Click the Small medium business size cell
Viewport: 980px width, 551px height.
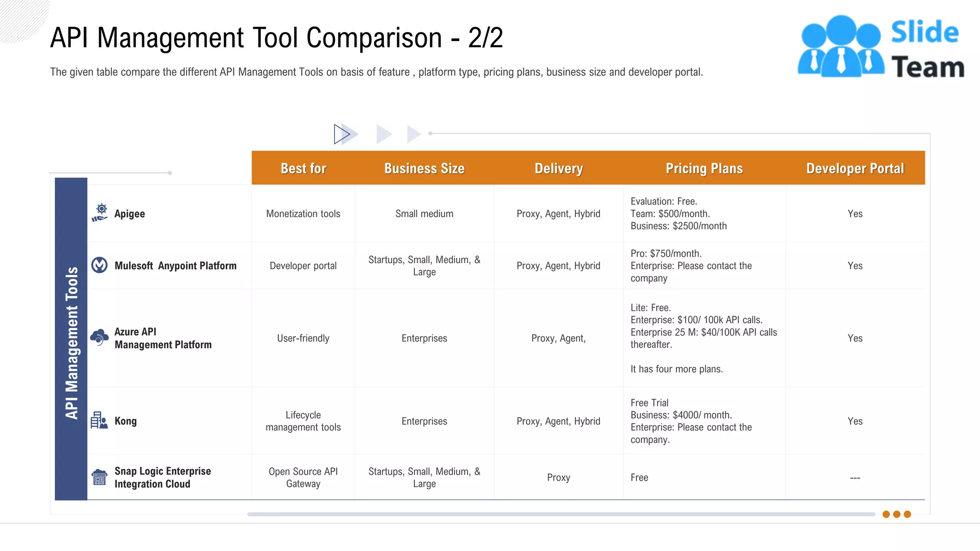pos(424,214)
